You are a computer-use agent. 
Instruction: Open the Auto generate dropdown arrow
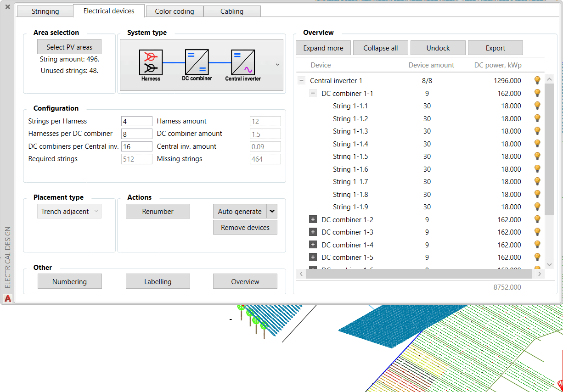[272, 211]
